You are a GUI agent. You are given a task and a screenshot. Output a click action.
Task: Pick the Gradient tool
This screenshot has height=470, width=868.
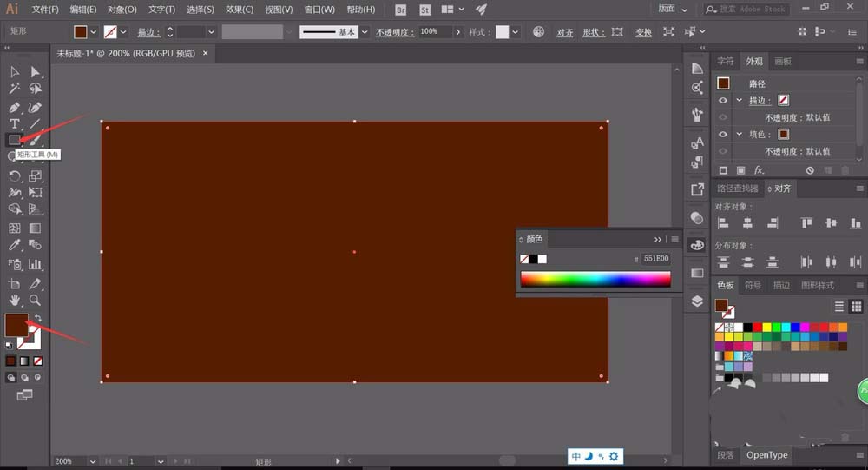(x=35, y=228)
